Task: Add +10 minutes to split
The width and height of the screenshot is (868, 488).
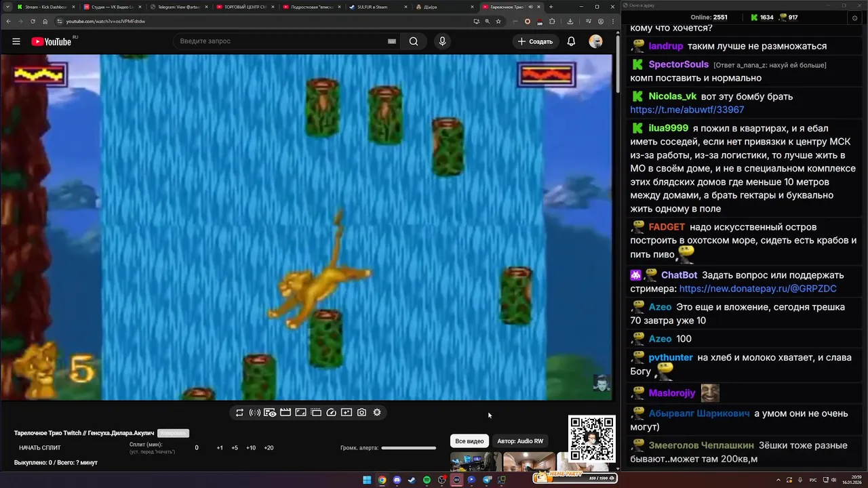Action: [251, 448]
